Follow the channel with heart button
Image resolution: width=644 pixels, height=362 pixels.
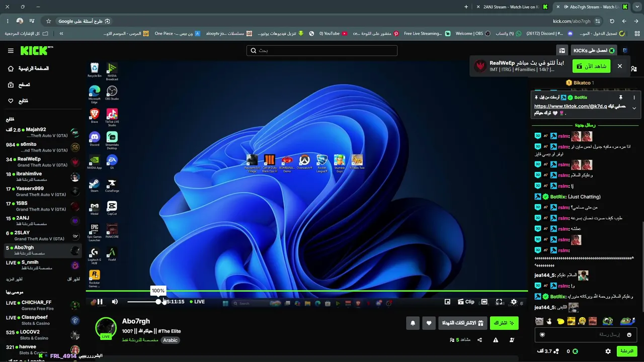[x=429, y=323]
